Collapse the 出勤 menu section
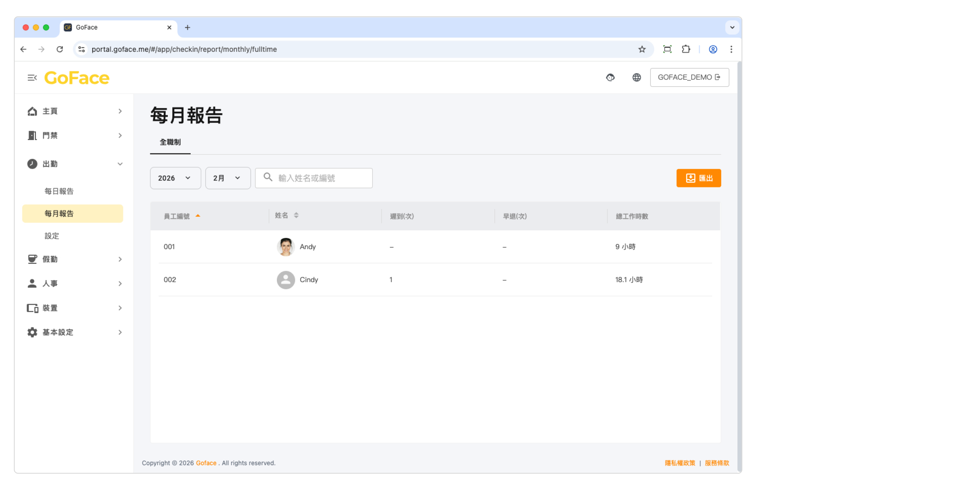Viewport: 980px width, 490px height. [120, 164]
